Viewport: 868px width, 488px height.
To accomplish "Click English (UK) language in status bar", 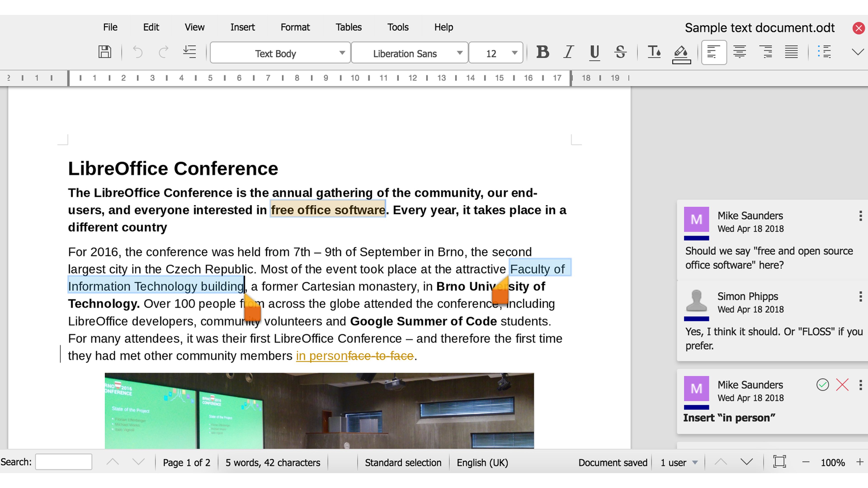I will 482,463.
